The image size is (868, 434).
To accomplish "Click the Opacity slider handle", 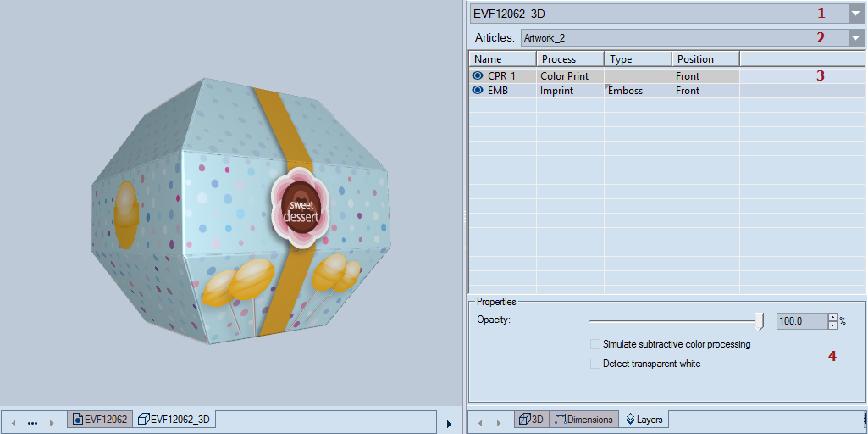I will [x=759, y=321].
